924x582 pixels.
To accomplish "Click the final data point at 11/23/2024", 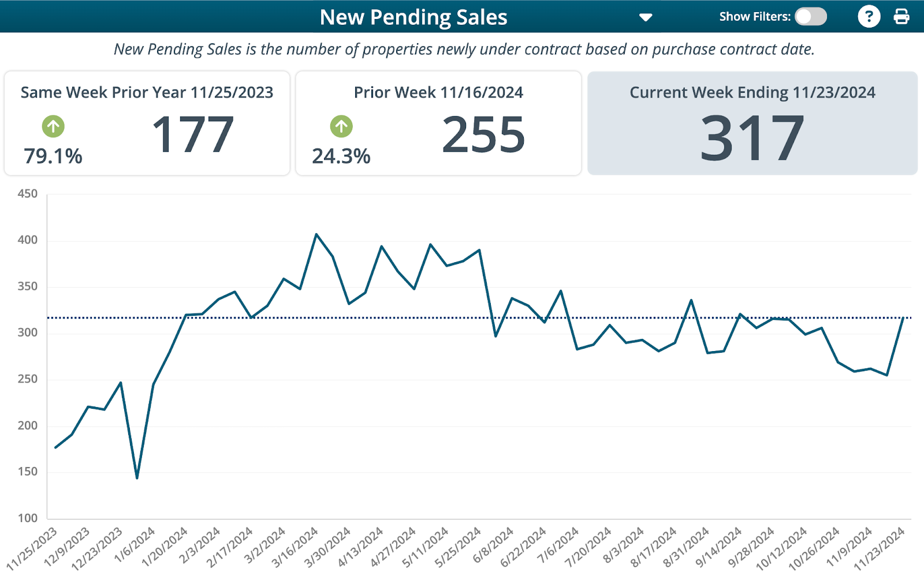I will [903, 318].
